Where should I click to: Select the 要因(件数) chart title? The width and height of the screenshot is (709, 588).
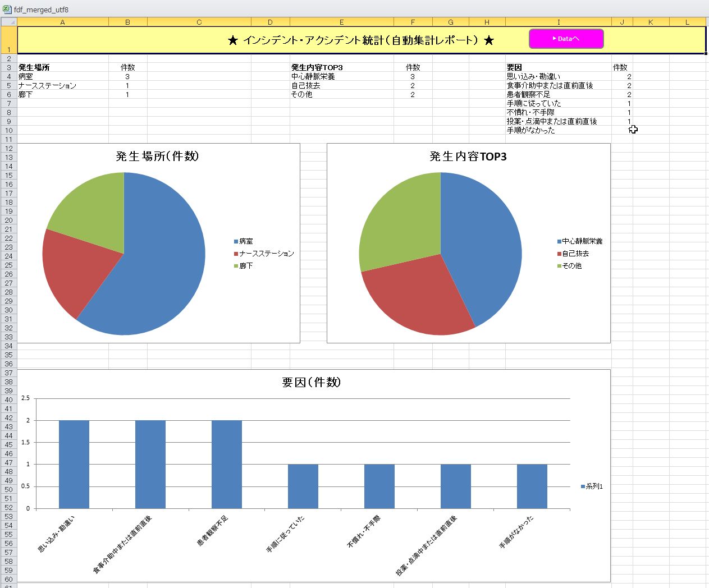[x=311, y=382]
